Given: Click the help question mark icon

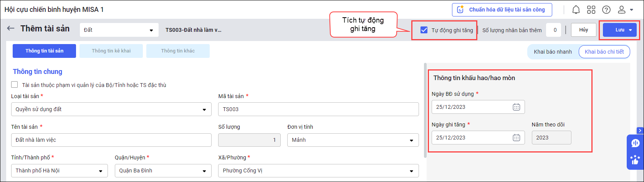Looking at the screenshot, I should click(606, 10).
